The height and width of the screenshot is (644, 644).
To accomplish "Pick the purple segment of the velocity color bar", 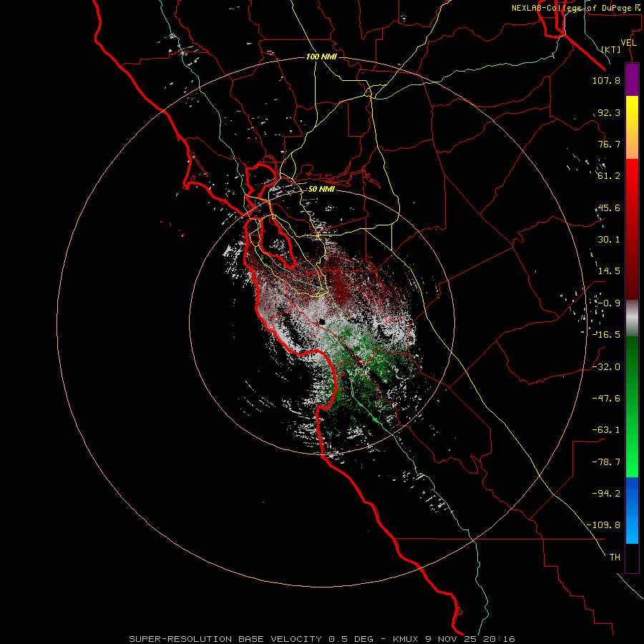I will pyautogui.click(x=632, y=79).
